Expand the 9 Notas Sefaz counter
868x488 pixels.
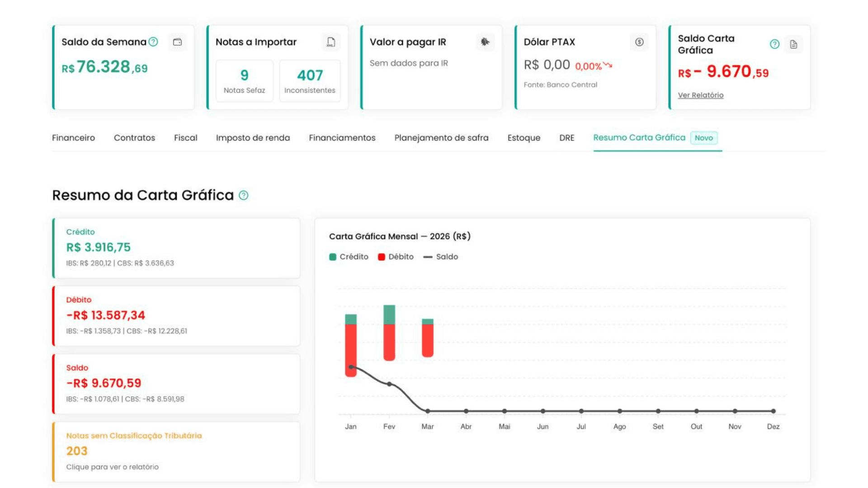point(244,81)
